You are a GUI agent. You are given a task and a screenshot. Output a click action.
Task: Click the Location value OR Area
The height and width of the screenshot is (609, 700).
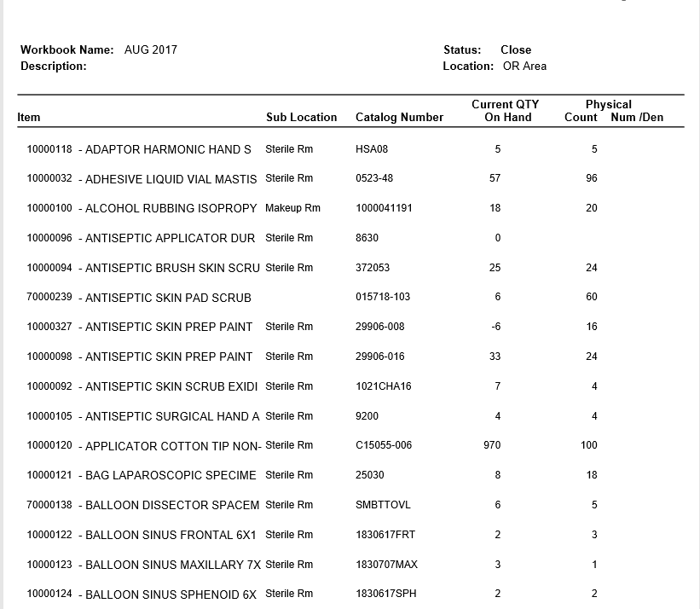pos(524,66)
